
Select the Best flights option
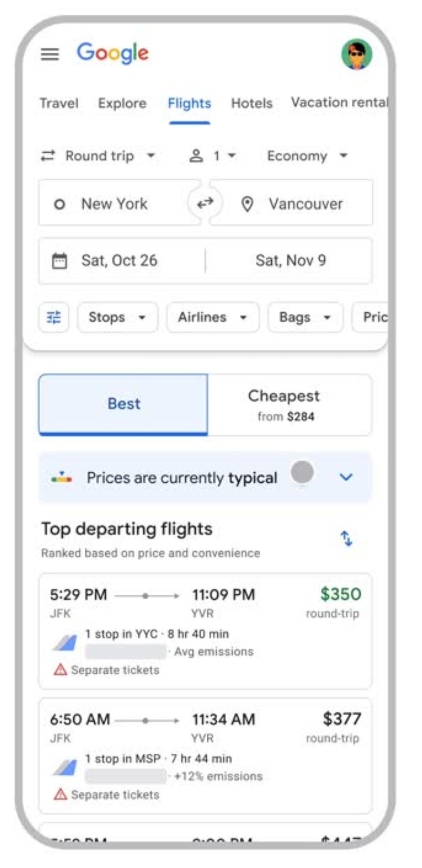coord(123,404)
